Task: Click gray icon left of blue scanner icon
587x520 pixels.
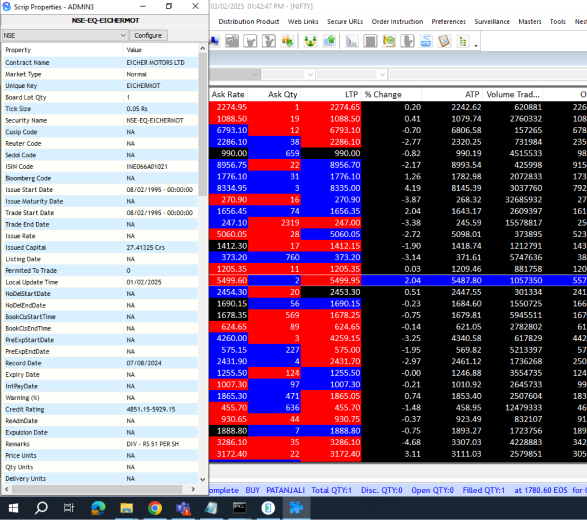Action: tap(407, 41)
